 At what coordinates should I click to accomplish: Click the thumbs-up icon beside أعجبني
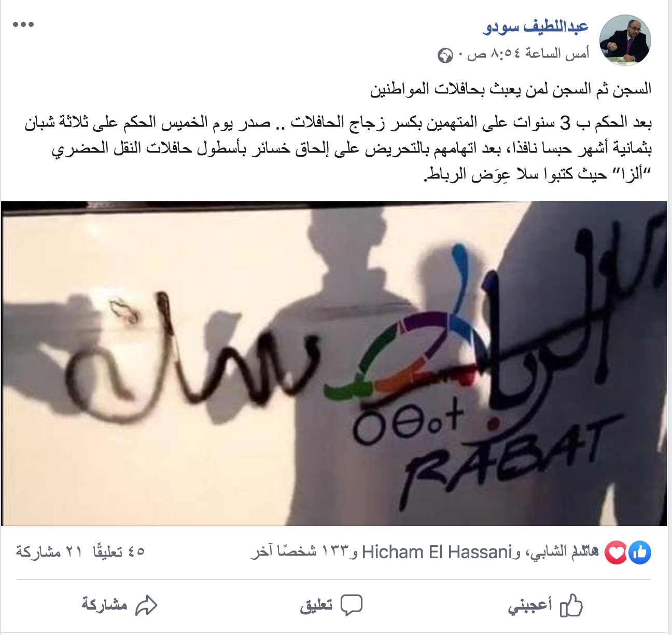tap(571, 605)
